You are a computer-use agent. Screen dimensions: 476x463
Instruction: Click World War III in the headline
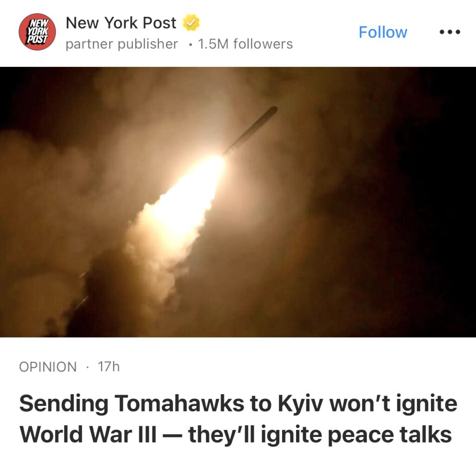point(88,434)
